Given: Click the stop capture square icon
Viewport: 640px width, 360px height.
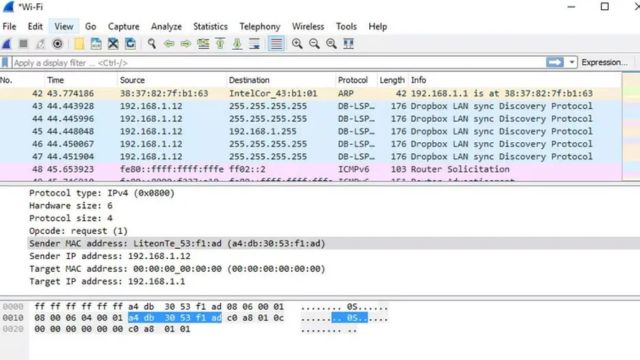Looking at the screenshot, I should coord(23,44).
